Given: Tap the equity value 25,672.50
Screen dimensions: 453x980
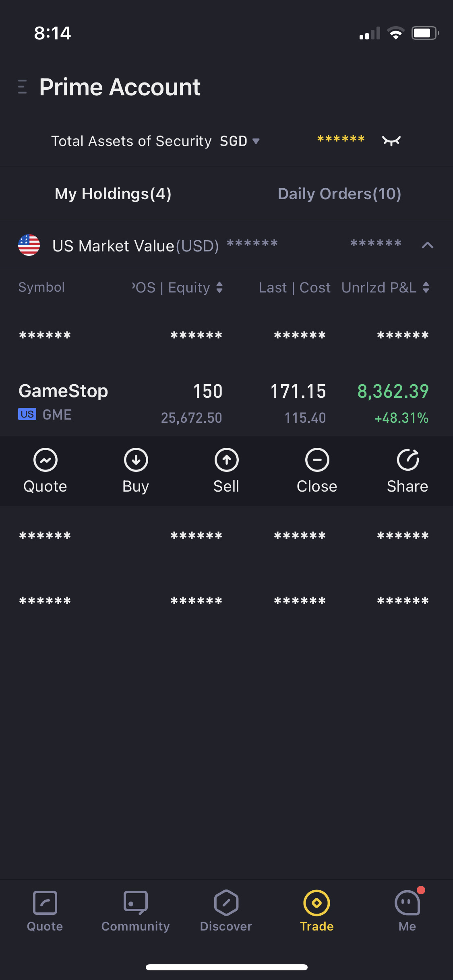Looking at the screenshot, I should click(x=192, y=418).
